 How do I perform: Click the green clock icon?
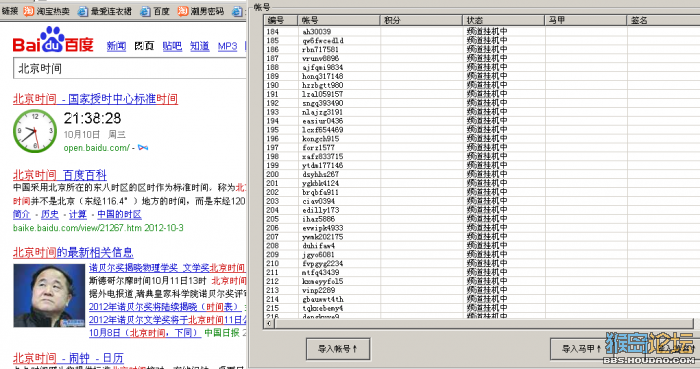35,131
